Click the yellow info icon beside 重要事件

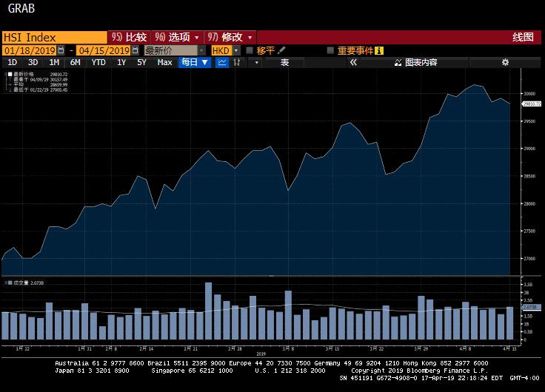(x=379, y=50)
